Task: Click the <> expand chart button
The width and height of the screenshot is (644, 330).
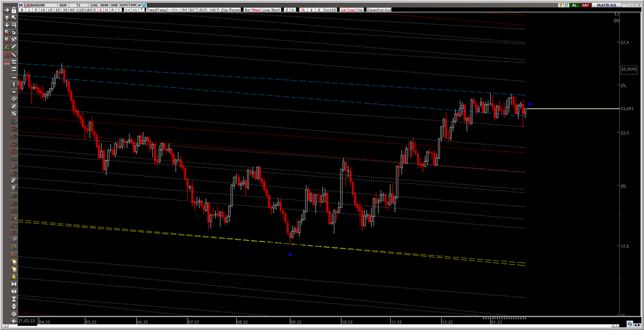Action: point(135,10)
